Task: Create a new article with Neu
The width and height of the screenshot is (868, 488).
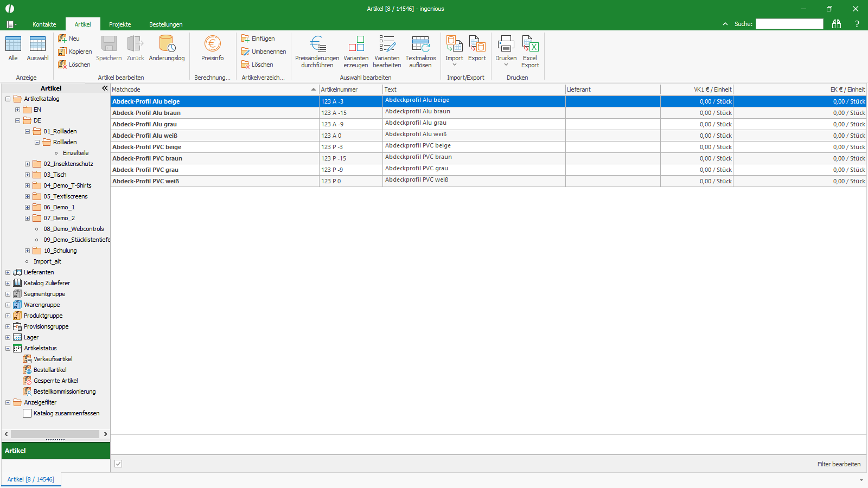Action: click(69, 38)
